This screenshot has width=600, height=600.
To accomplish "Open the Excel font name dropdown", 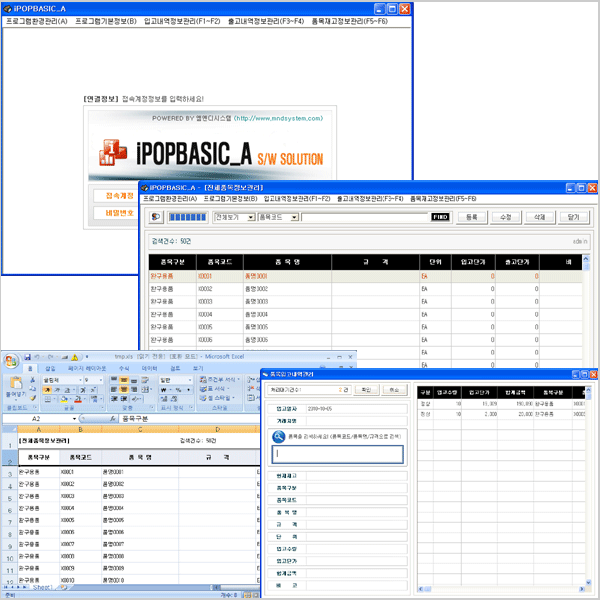I will pos(80,380).
